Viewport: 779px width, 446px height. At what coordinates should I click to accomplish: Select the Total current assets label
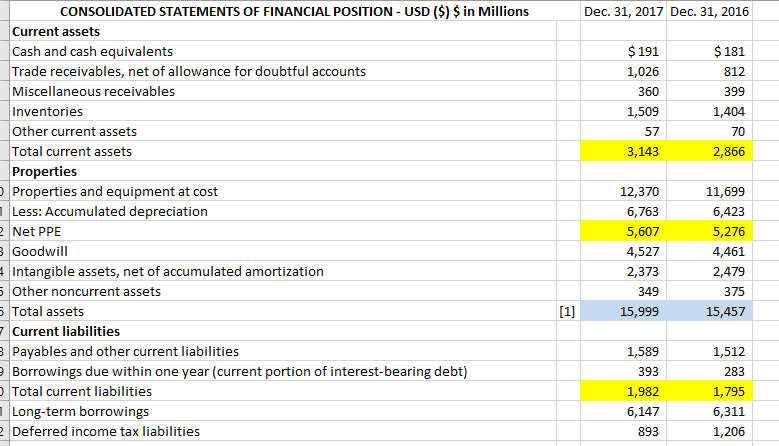[x=72, y=151]
